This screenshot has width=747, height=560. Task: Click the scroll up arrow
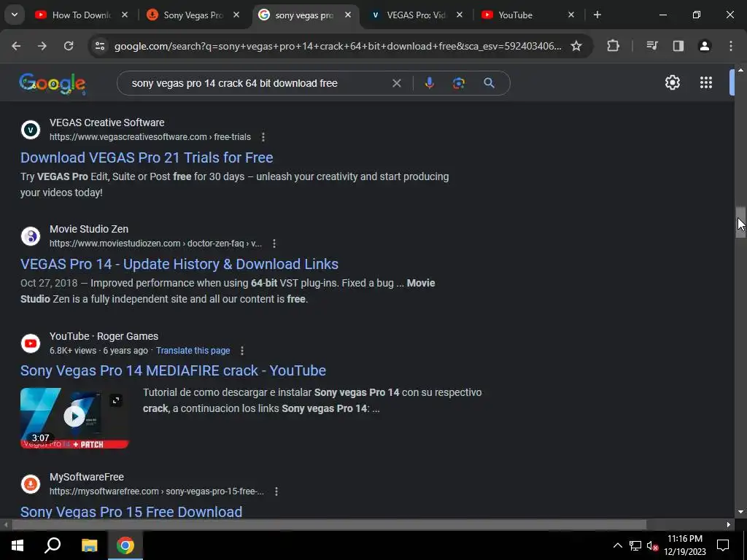(x=740, y=70)
